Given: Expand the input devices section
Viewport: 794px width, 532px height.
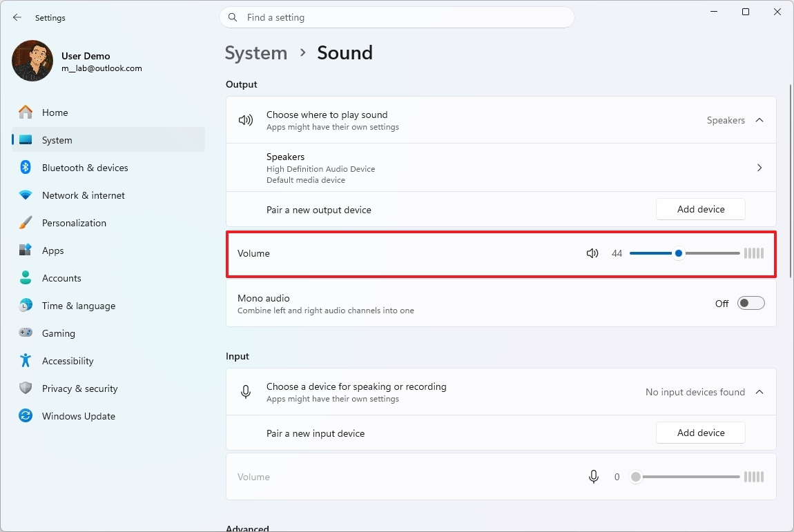Looking at the screenshot, I should [759, 391].
